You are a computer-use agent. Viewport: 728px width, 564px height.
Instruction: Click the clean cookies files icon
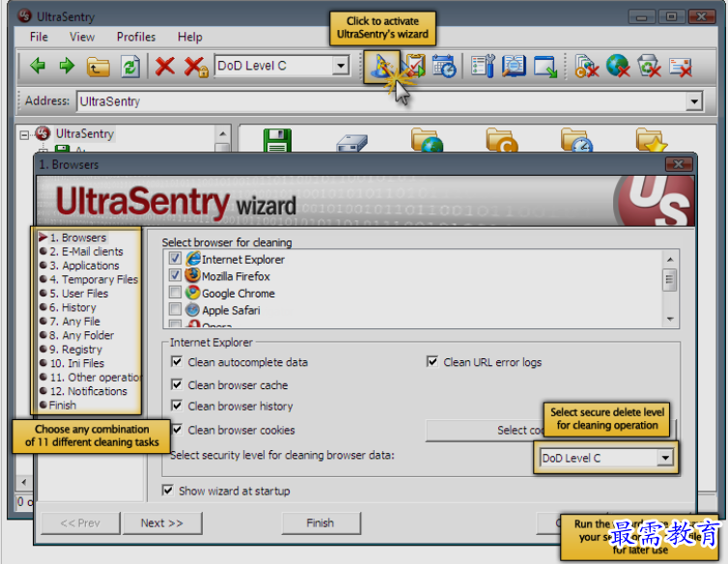[x=587, y=66]
